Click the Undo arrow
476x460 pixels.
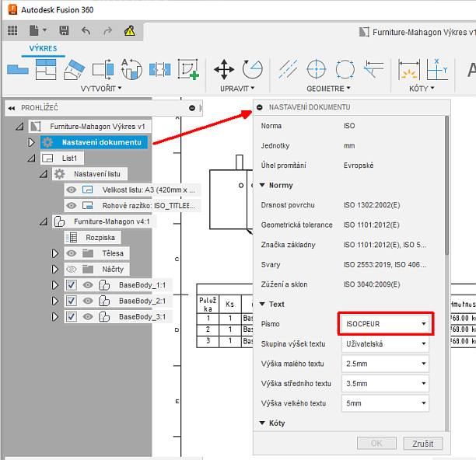(x=86, y=31)
